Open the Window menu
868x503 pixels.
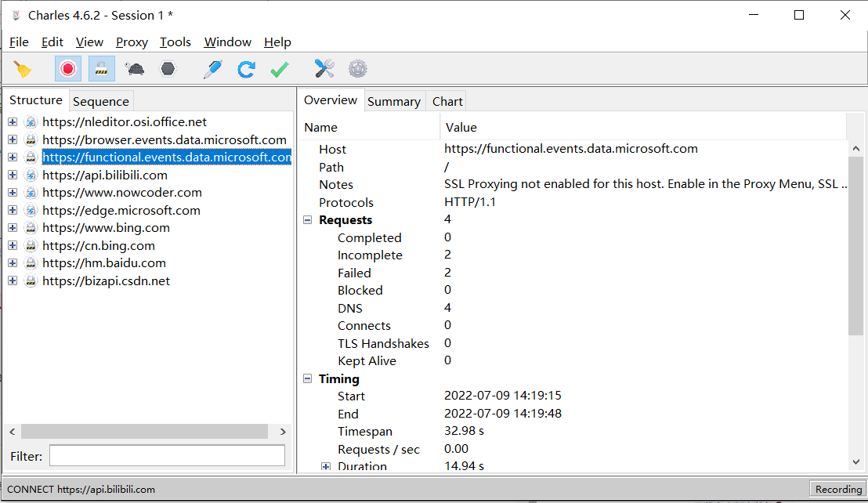coord(227,42)
